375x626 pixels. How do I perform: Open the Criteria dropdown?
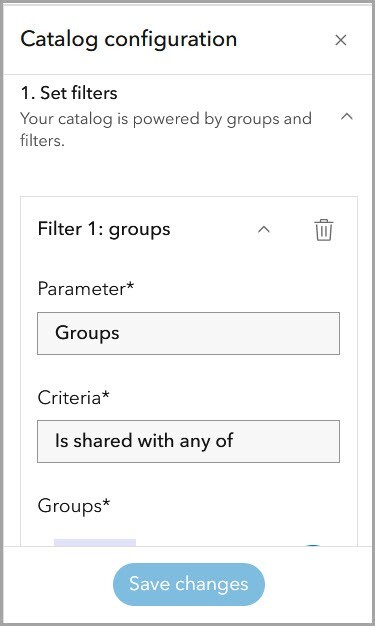coord(188,441)
